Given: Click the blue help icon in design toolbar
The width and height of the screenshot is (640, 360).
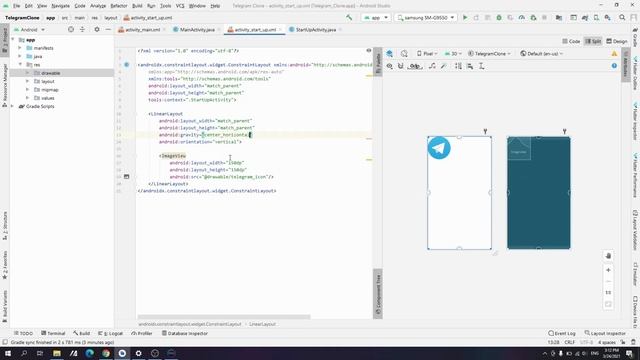Looking at the screenshot, I should [x=614, y=65].
